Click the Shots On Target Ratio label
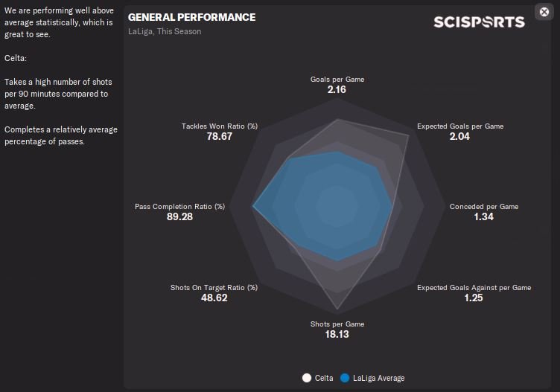 (214, 287)
